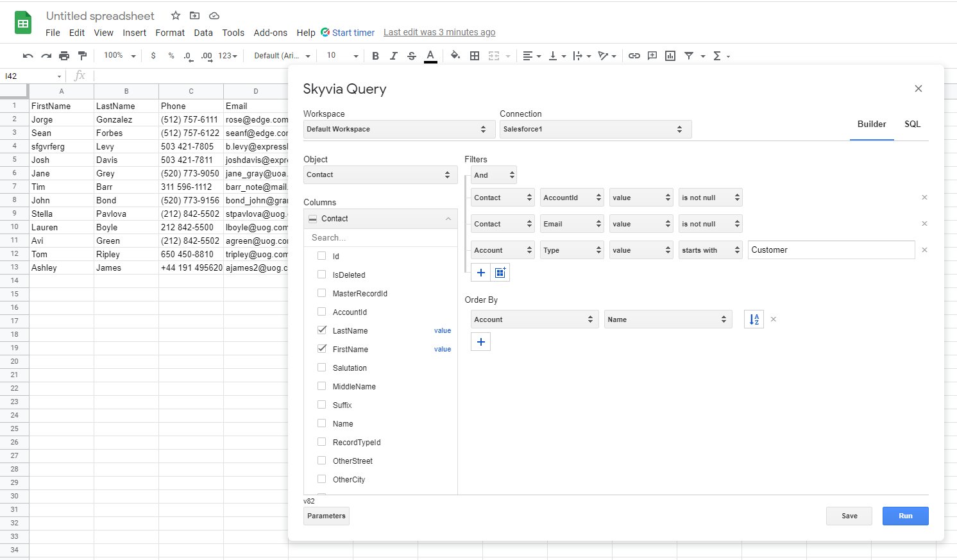Remove the AccountId filter row

[924, 198]
